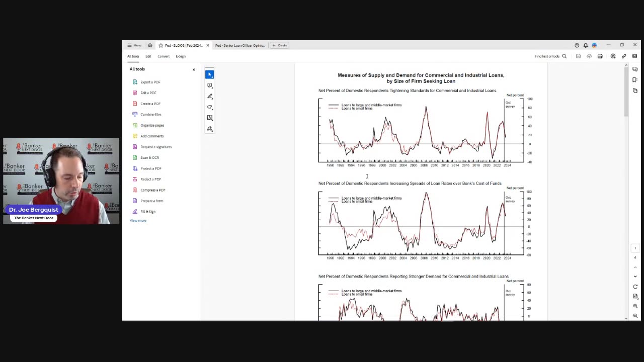Click the Share with others icon
The height and width of the screenshot is (362, 644).
click(x=613, y=56)
